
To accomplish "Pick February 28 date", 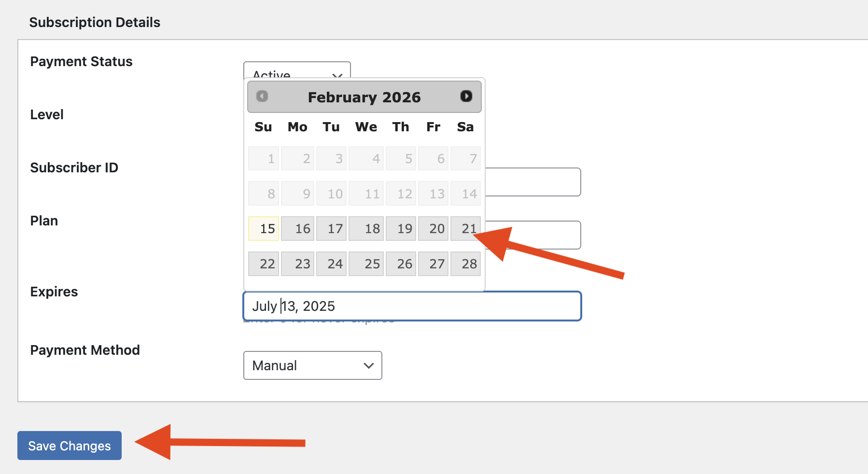I will 465,264.
